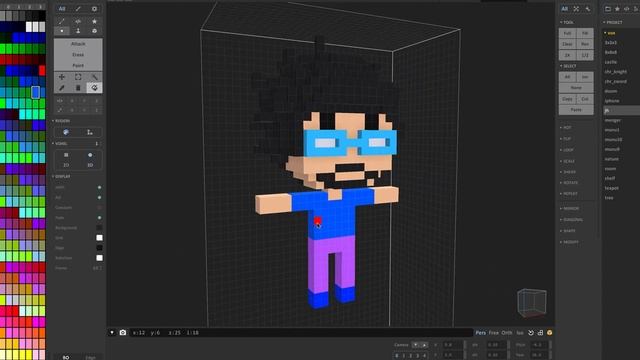
Task: Toggle the Grid display checkbox
Action: [x=99, y=238]
